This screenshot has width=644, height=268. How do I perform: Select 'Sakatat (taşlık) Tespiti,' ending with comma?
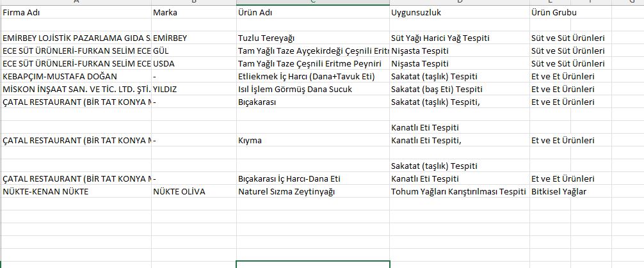tap(460, 102)
